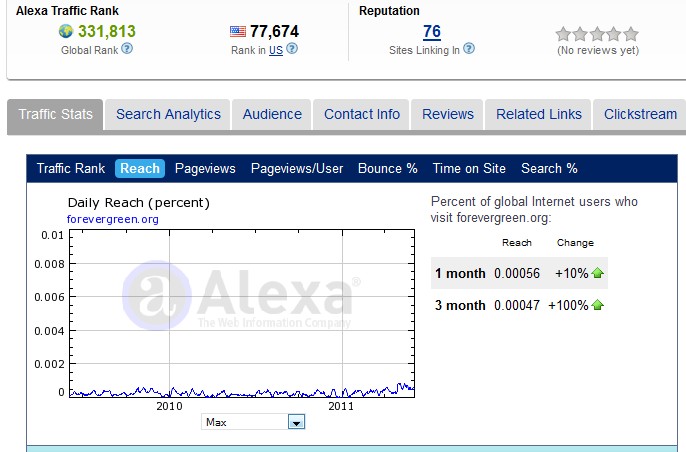
Task: Click the 2011 label on the chart axis
Action: point(341,406)
